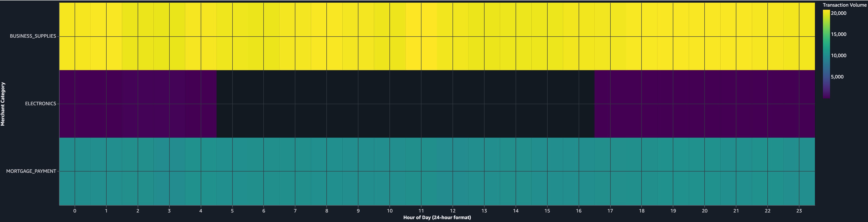Click hour 21 tick label
Screen dimensions: 868x222
(x=736, y=211)
